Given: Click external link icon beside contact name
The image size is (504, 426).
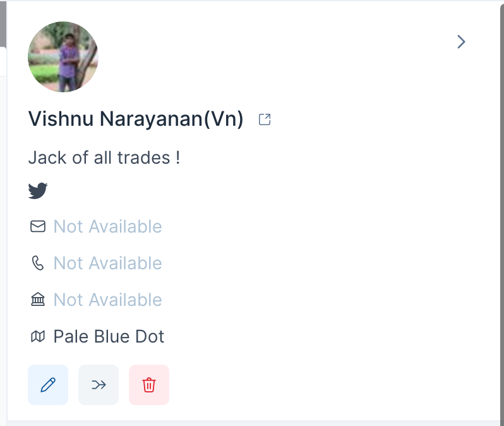Looking at the screenshot, I should coord(265,119).
